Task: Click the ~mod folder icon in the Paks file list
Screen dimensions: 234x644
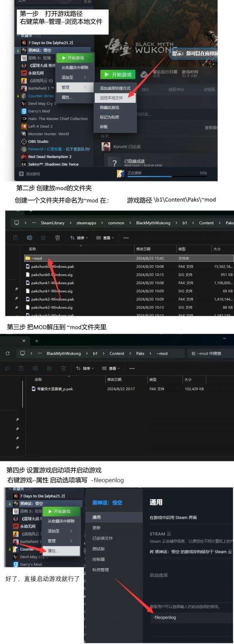Action: pyautogui.click(x=28, y=258)
